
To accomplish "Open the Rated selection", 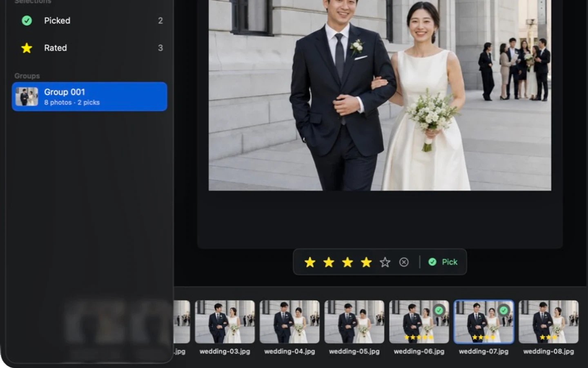I will tap(89, 48).
